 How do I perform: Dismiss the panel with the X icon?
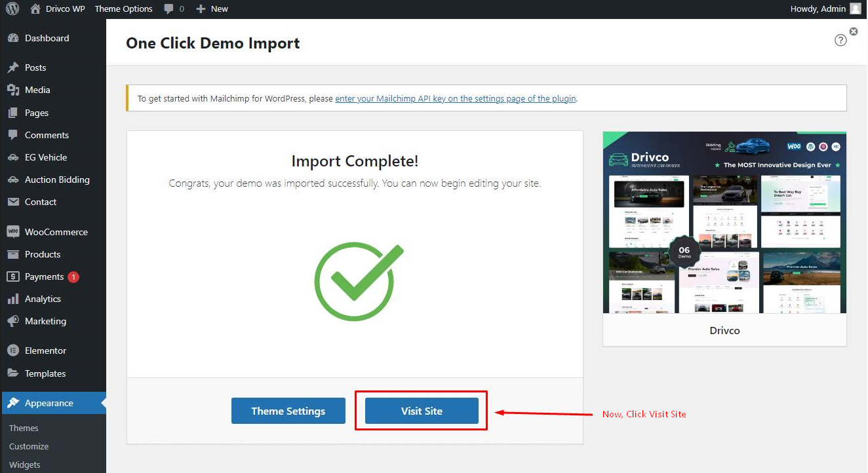[854, 31]
